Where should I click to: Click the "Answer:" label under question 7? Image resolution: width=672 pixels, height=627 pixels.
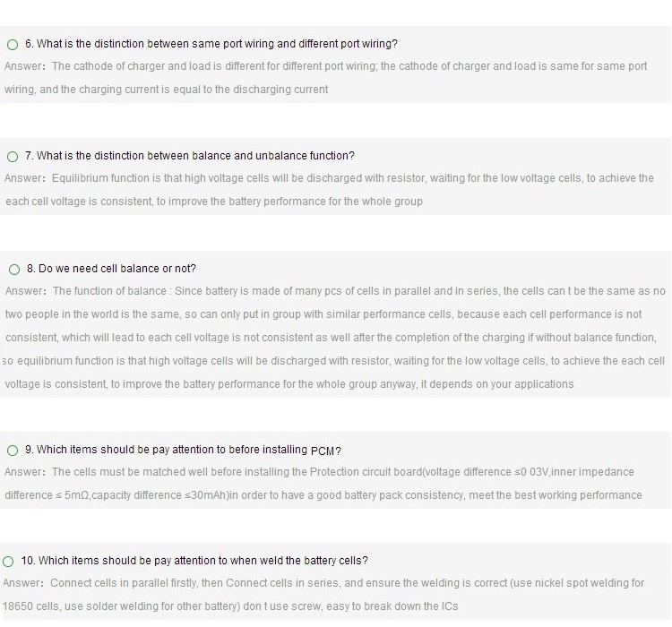[24, 178]
